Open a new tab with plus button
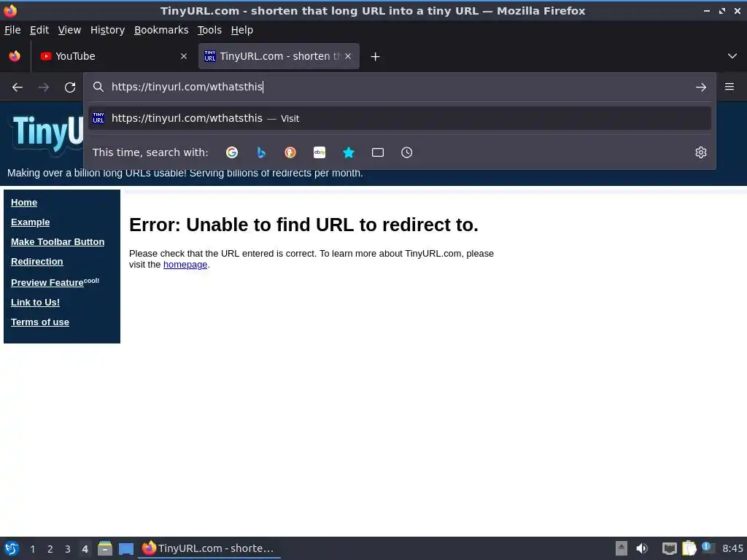 (376, 57)
